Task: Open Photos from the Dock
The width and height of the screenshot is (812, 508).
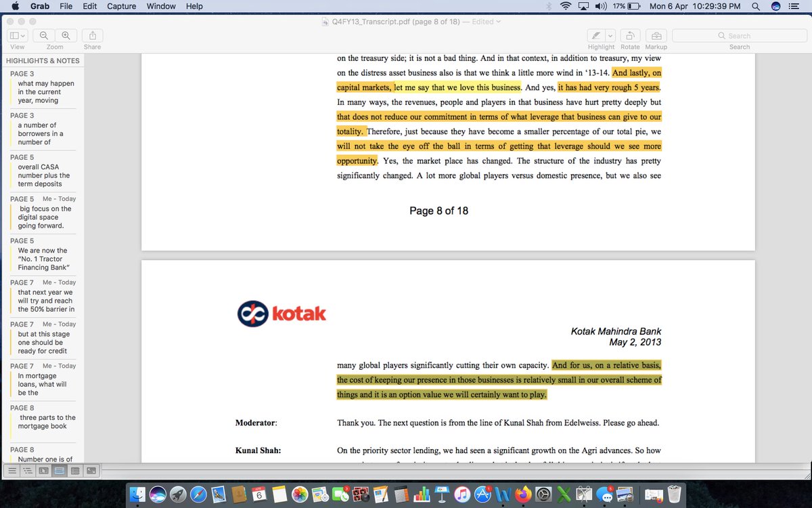Action: coord(300,495)
